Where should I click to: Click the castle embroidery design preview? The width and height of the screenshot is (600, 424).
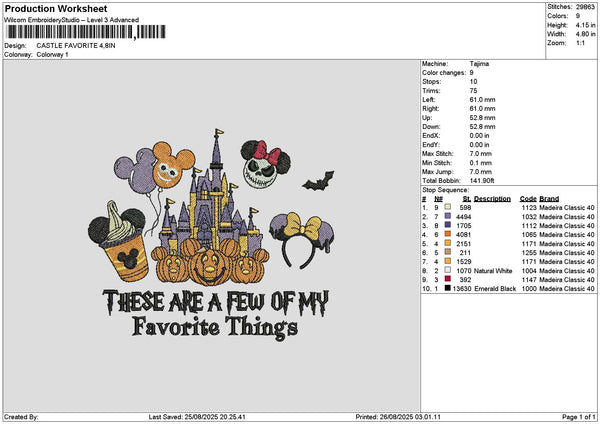click(x=212, y=234)
